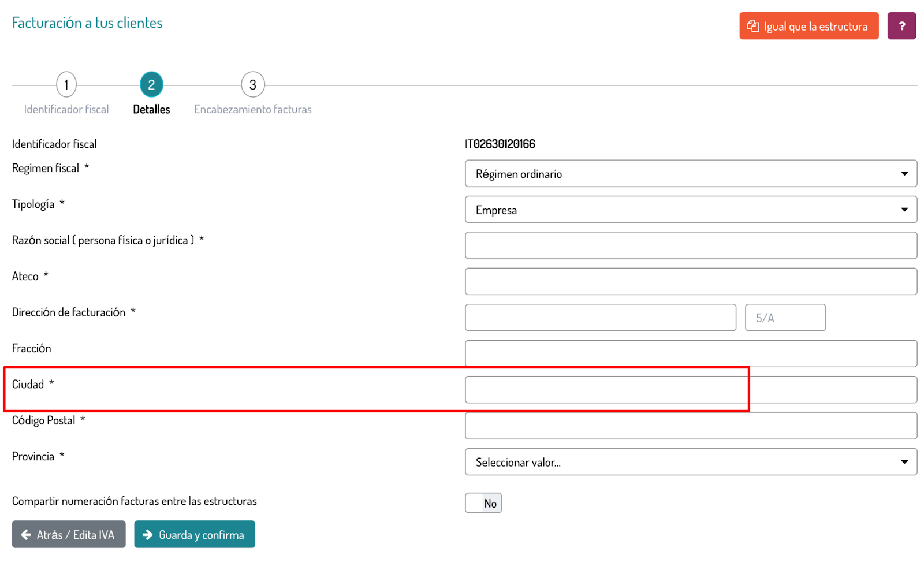This screenshot has width=924, height=570.
Task: Click the copy icon in Igual que la estructura
Action: click(x=752, y=26)
